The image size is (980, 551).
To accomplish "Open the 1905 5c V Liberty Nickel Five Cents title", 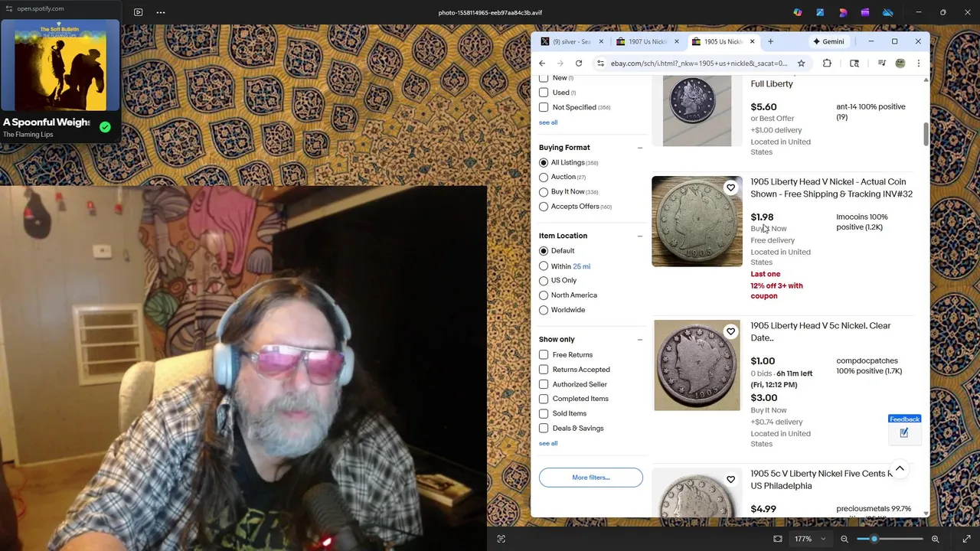I will pyautogui.click(x=822, y=480).
